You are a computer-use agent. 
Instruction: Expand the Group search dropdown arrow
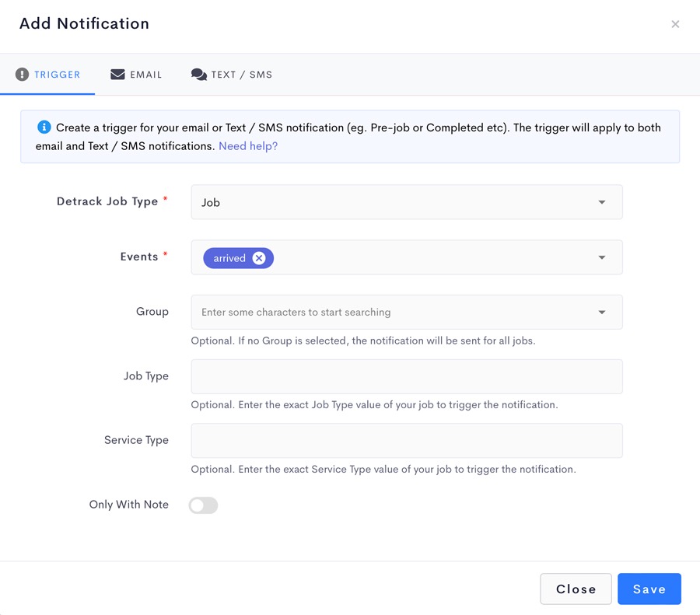tap(602, 313)
